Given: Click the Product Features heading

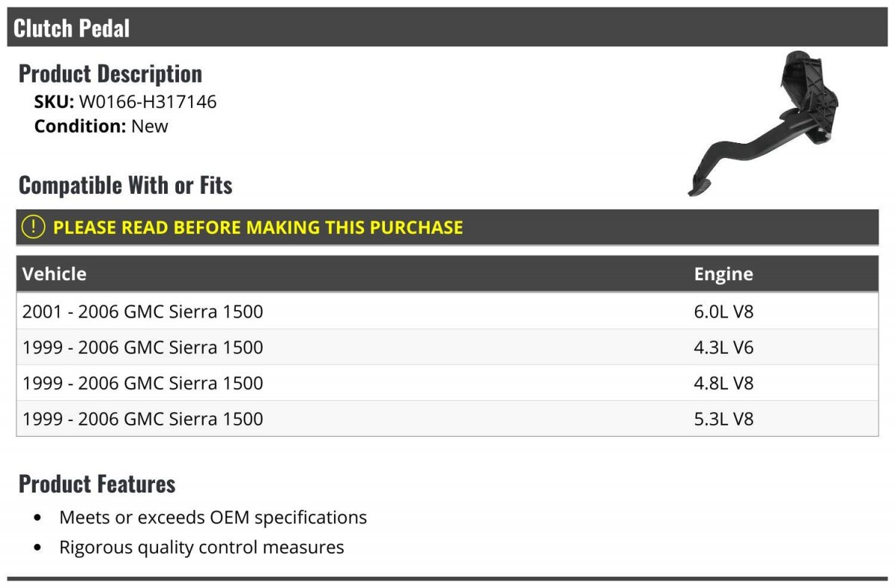Looking at the screenshot, I should click(97, 484).
